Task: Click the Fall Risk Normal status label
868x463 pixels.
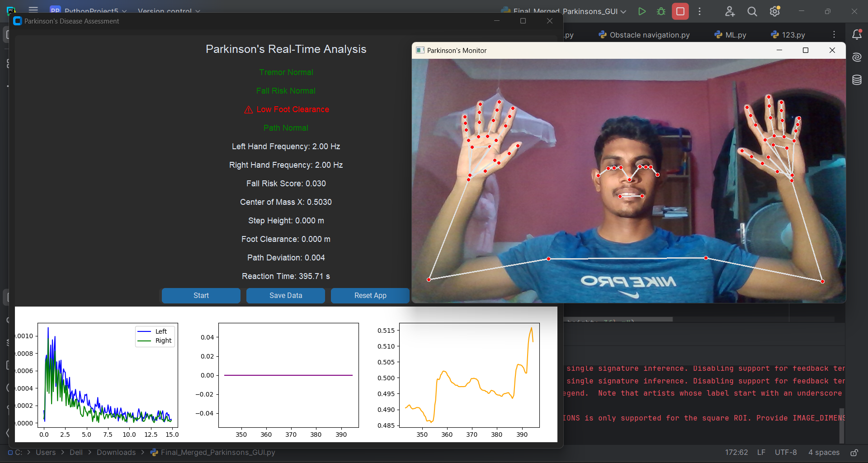Action: coord(286,91)
